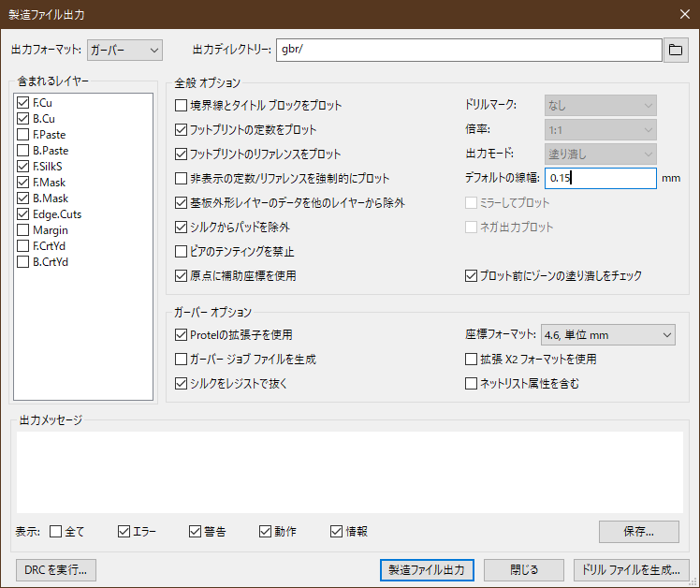
Task: Toggle the エラー message filter
Action: [x=124, y=531]
